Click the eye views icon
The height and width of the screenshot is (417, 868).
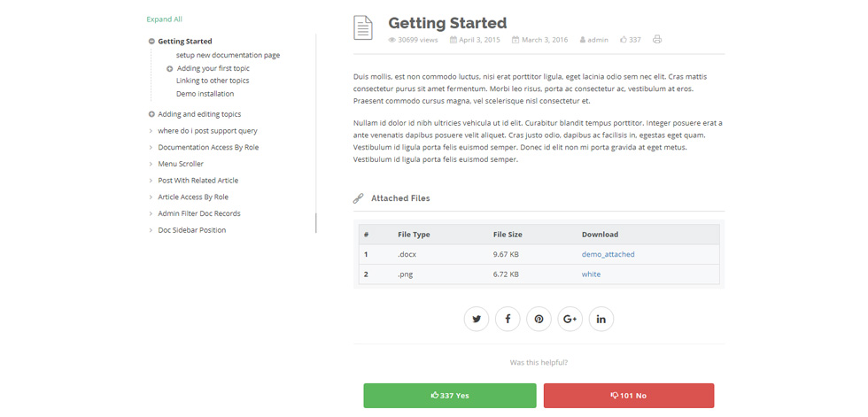pyautogui.click(x=391, y=40)
